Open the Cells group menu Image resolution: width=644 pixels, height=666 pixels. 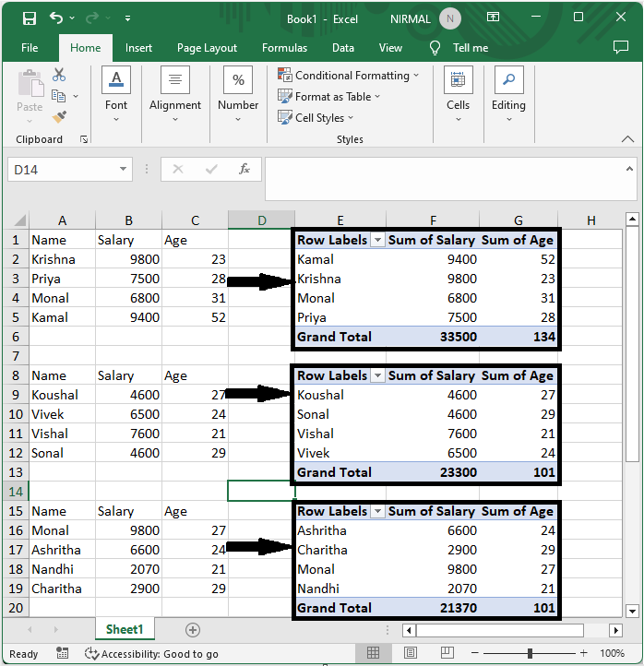(x=458, y=94)
